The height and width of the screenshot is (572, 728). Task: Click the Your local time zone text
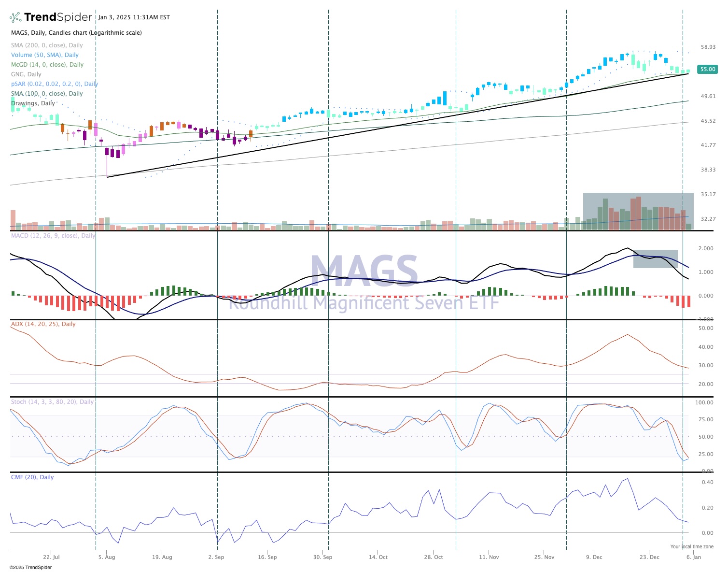[x=691, y=547]
